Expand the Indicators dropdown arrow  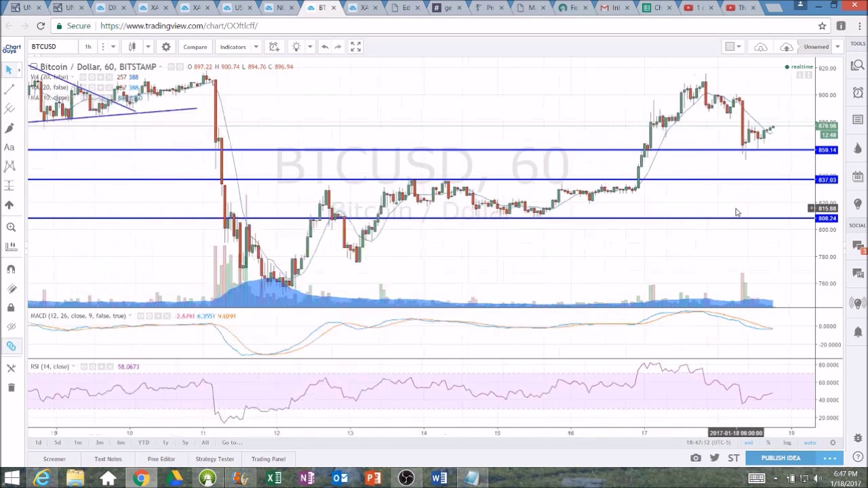[x=256, y=47]
